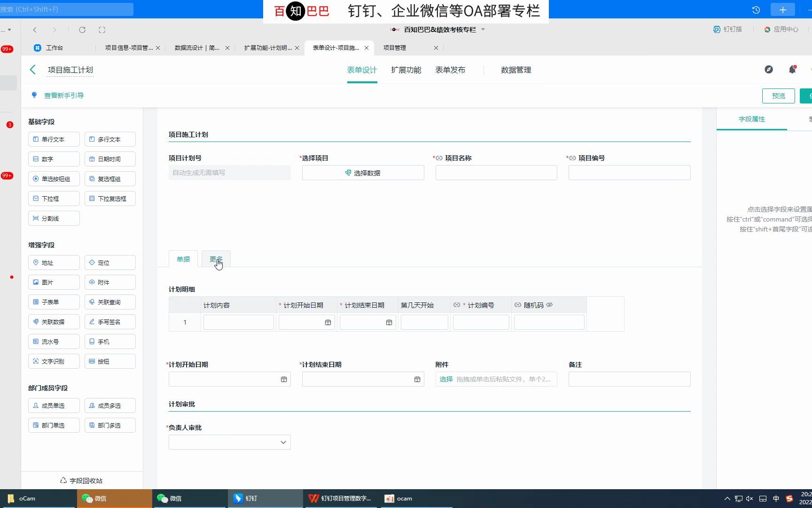The height and width of the screenshot is (508, 812).
Task: Reload page with refresh icon
Action: tap(82, 30)
